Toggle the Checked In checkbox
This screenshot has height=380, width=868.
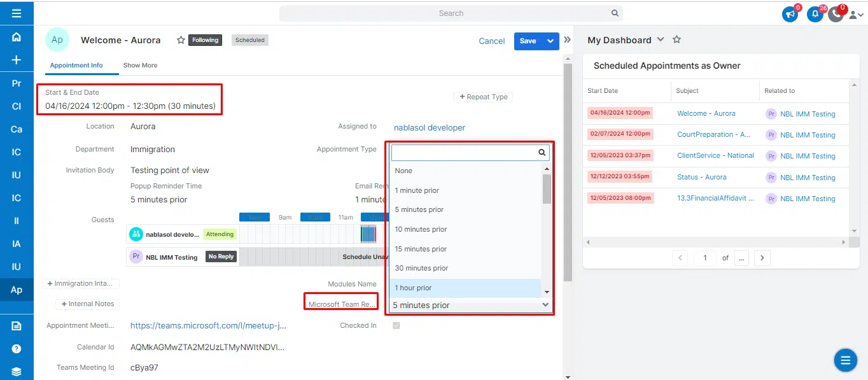396,326
